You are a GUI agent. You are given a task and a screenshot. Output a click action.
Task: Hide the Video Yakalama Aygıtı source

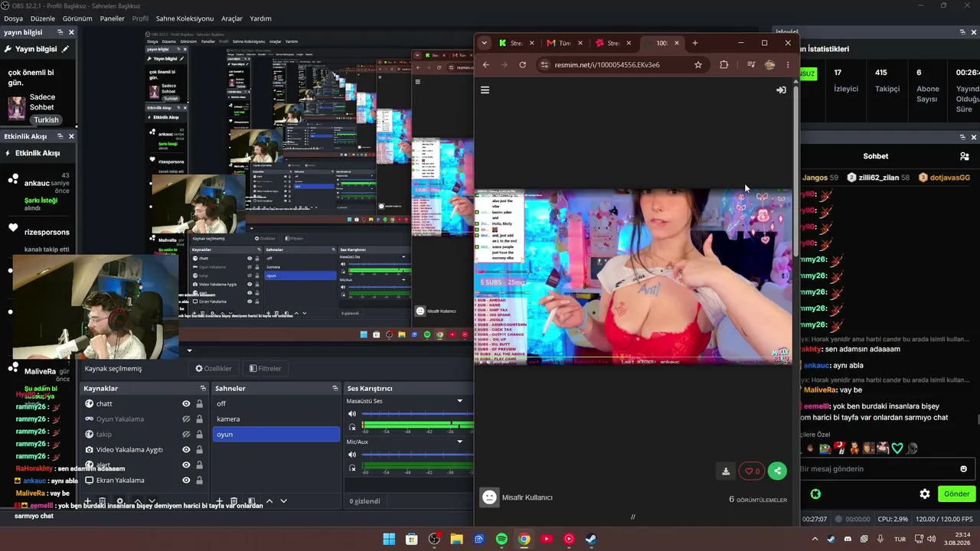click(186, 450)
